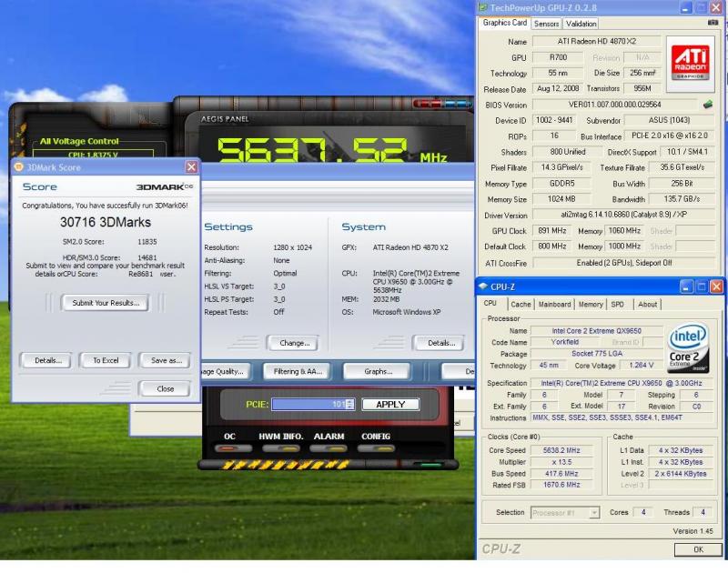Viewport: 728px width, 573px height.
Task: Click the 30716 3DMarks score text
Action: [x=106, y=222]
